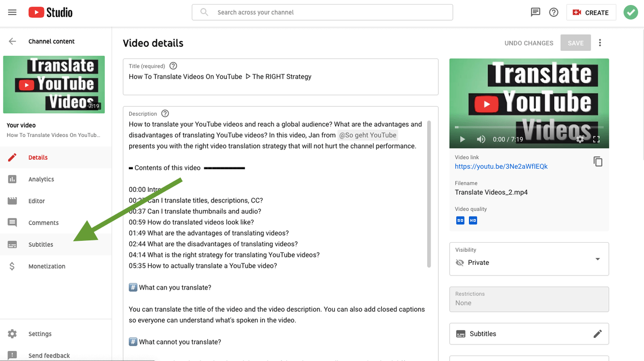Click the Private visibility eye icon

click(x=459, y=262)
